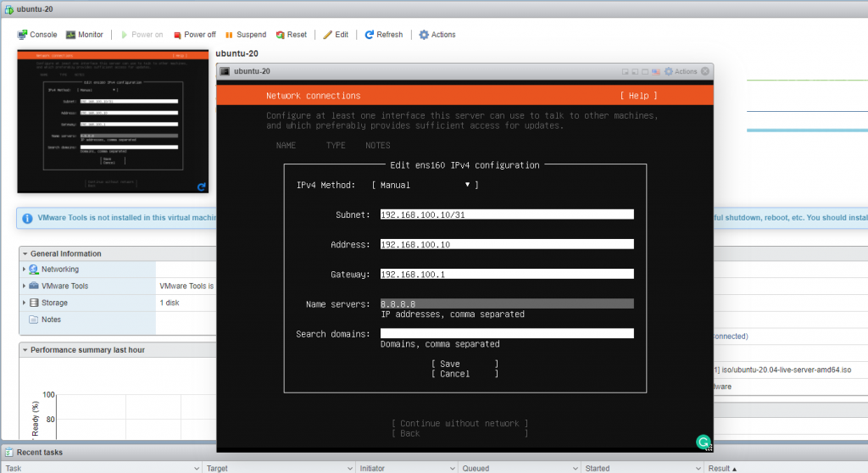This screenshot has height=473, width=868.
Task: Click the green Grammarly icon
Action: (703, 442)
